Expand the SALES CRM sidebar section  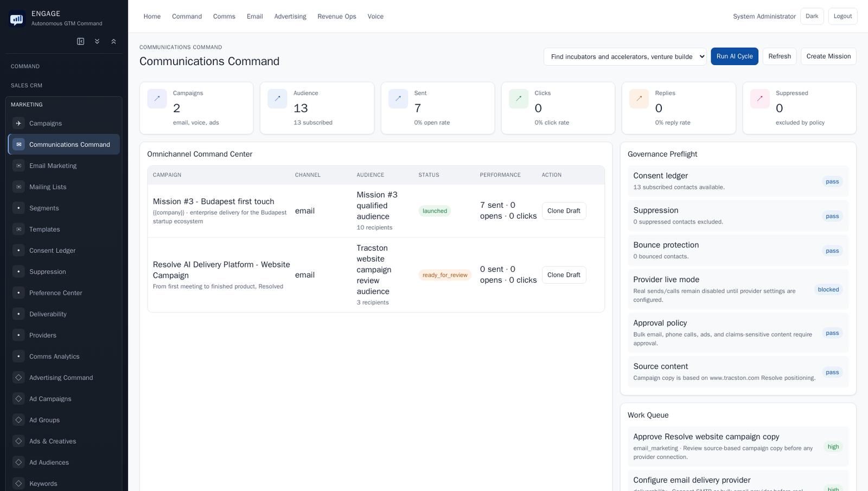coord(64,85)
